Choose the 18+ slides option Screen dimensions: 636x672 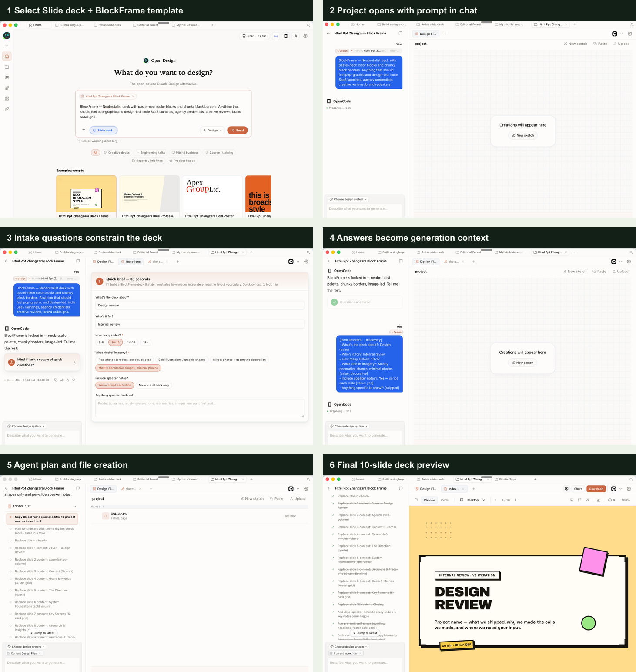[146, 343]
